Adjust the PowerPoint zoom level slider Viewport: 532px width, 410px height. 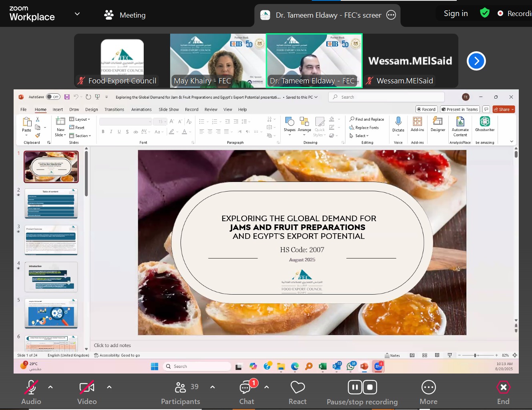tap(475, 355)
